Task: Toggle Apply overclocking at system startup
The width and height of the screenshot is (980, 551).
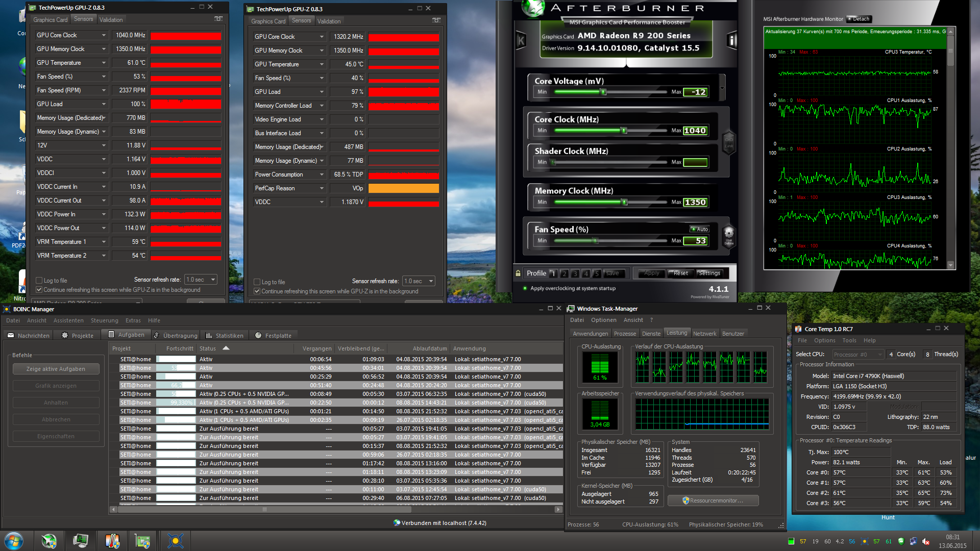Action: (525, 288)
